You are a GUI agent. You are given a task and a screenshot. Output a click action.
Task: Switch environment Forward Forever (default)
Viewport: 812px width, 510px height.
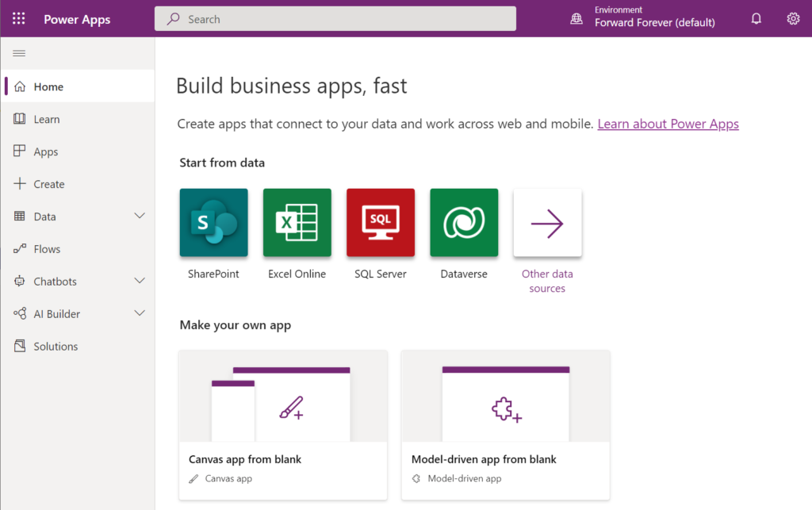coord(654,22)
